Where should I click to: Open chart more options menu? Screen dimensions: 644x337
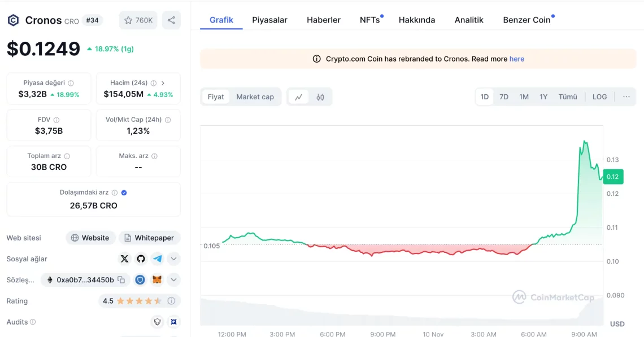[x=626, y=97]
